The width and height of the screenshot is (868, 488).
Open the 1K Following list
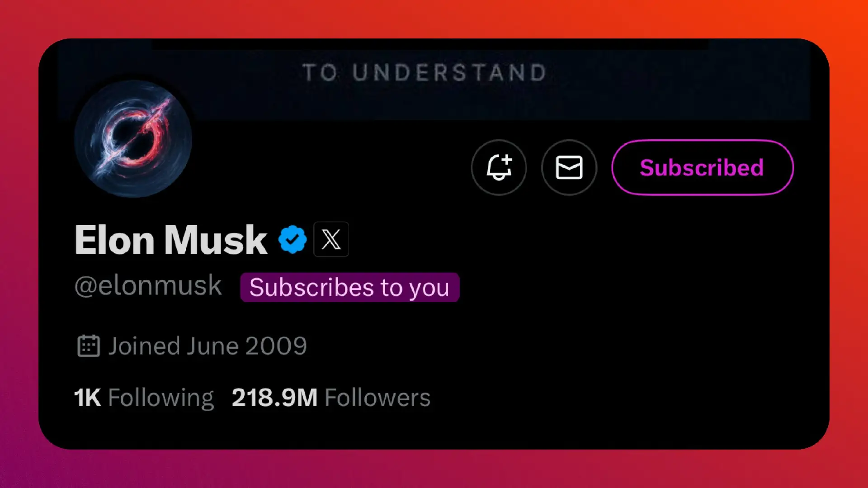pos(144,398)
